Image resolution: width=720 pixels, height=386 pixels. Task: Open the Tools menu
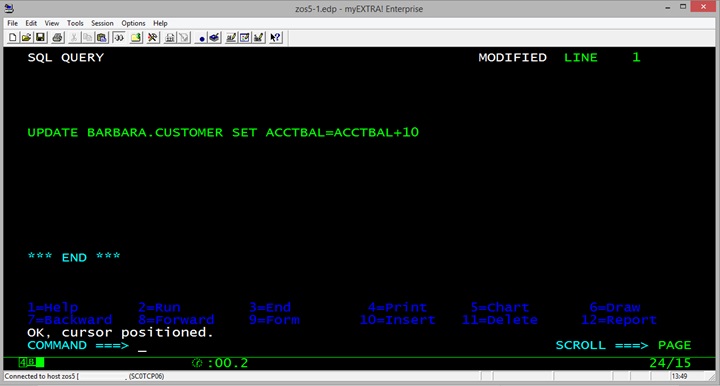75,23
